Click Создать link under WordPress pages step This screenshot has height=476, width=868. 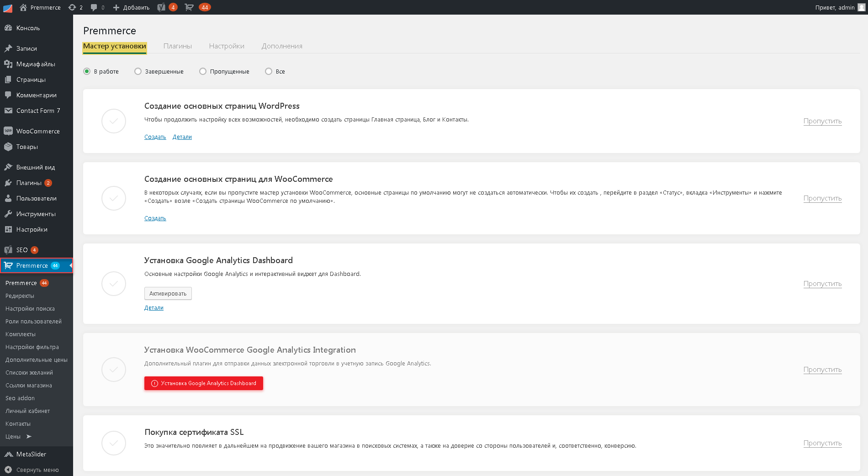click(x=155, y=137)
